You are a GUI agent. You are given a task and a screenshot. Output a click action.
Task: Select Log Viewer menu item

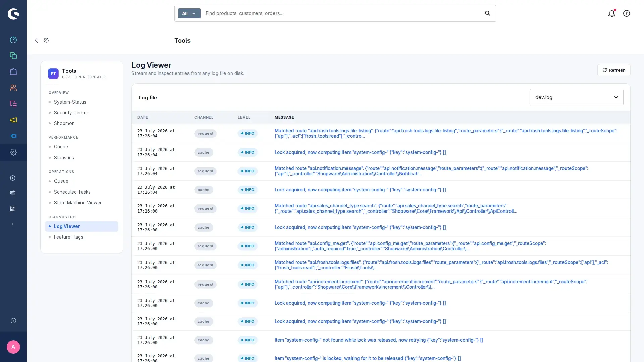pyautogui.click(x=82, y=226)
